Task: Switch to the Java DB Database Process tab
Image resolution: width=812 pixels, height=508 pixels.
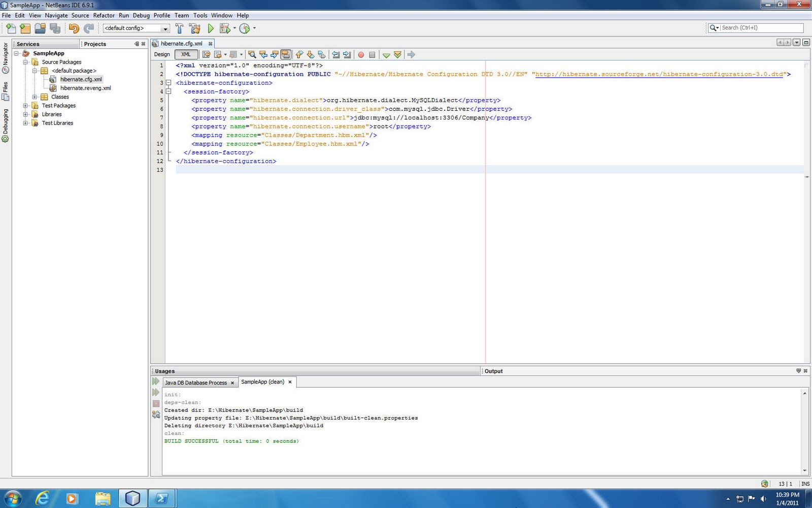Action: tap(195, 382)
